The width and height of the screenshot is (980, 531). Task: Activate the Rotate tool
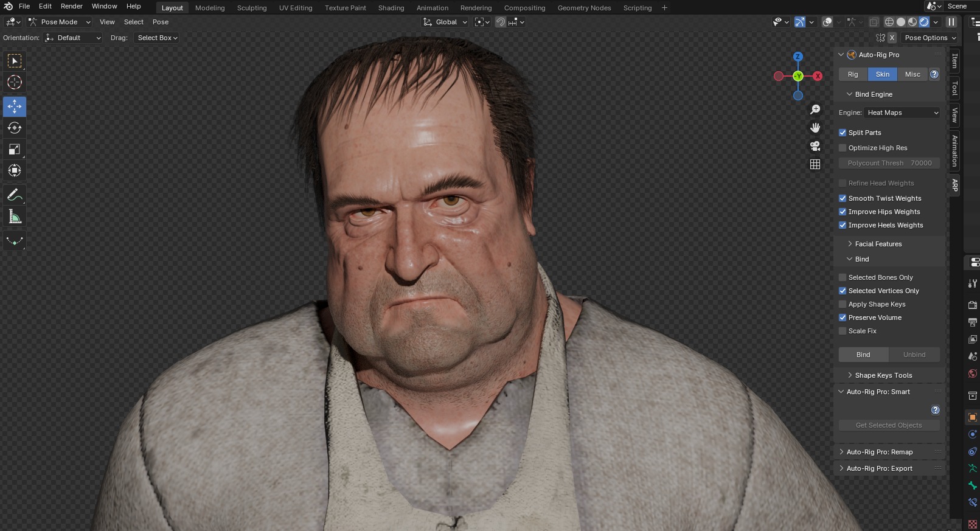tap(15, 128)
